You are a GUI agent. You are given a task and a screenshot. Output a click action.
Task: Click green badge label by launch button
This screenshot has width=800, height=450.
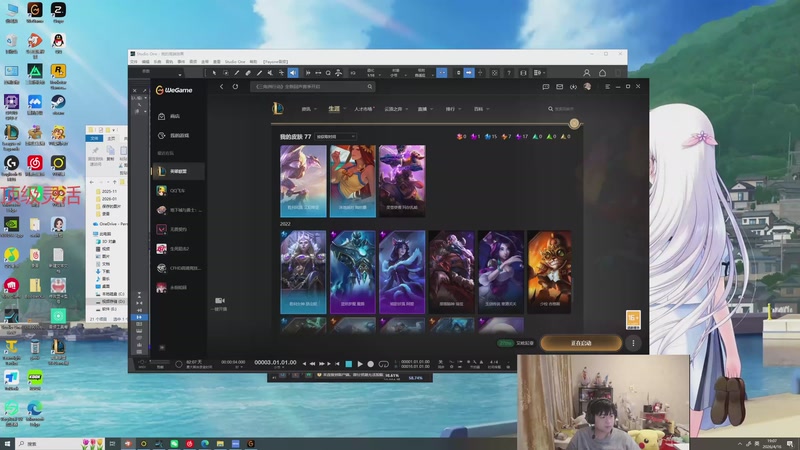tap(505, 343)
